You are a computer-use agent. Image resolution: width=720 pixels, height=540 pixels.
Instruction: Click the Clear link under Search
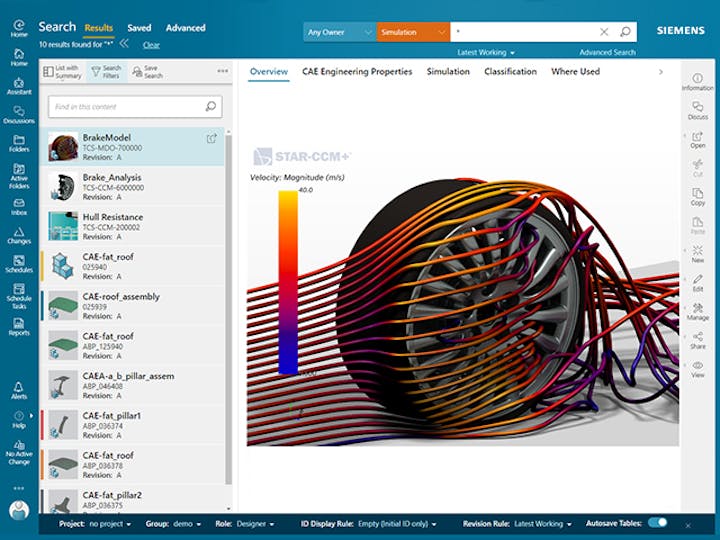(x=151, y=45)
